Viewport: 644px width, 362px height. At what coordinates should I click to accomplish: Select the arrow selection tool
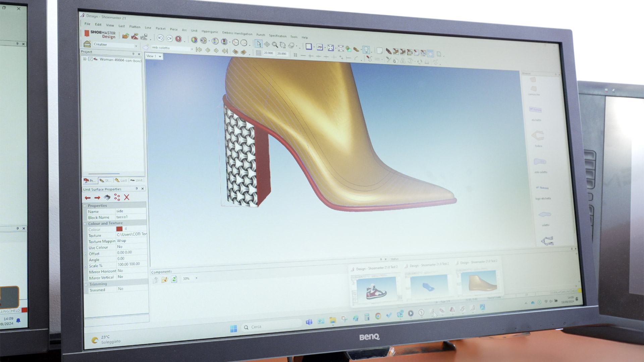[259, 44]
